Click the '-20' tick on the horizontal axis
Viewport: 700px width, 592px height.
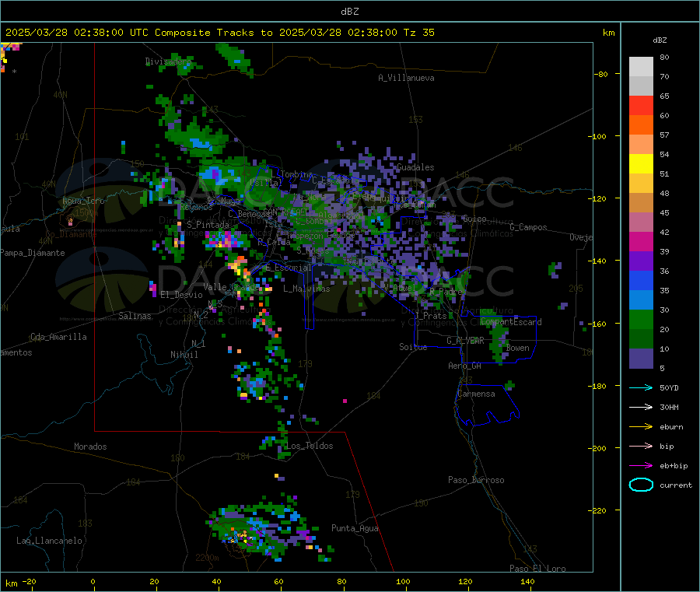coord(29,581)
